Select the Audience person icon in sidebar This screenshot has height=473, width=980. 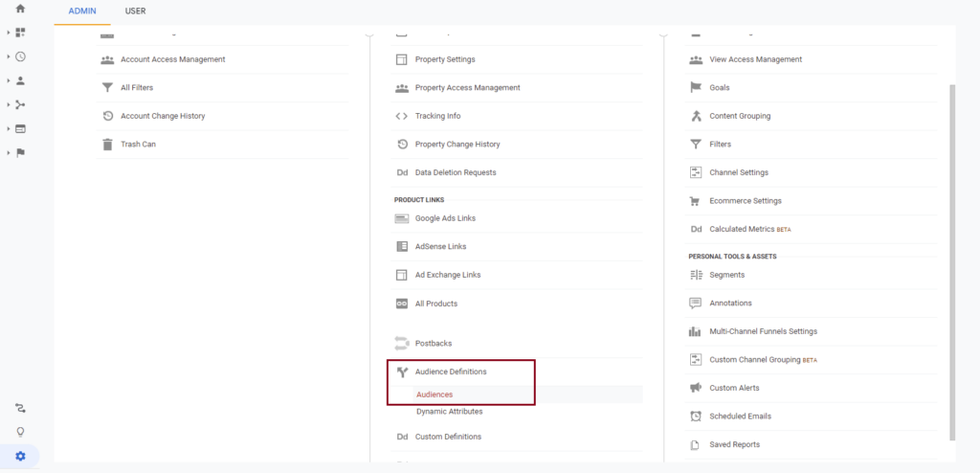[x=20, y=80]
